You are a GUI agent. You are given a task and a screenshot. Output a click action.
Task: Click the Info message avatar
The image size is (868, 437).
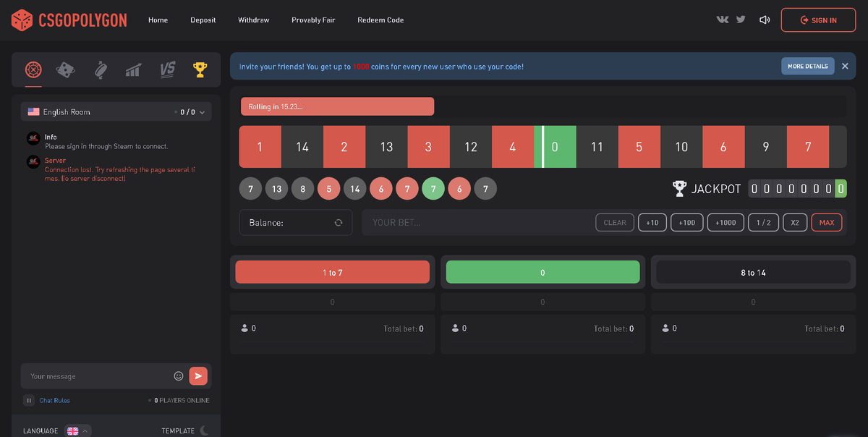tap(33, 138)
